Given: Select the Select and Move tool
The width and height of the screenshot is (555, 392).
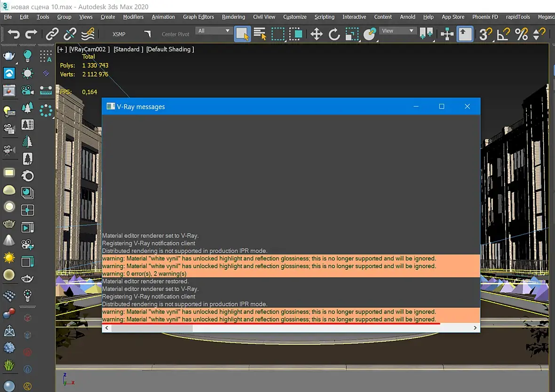Looking at the screenshot, I should (317, 34).
